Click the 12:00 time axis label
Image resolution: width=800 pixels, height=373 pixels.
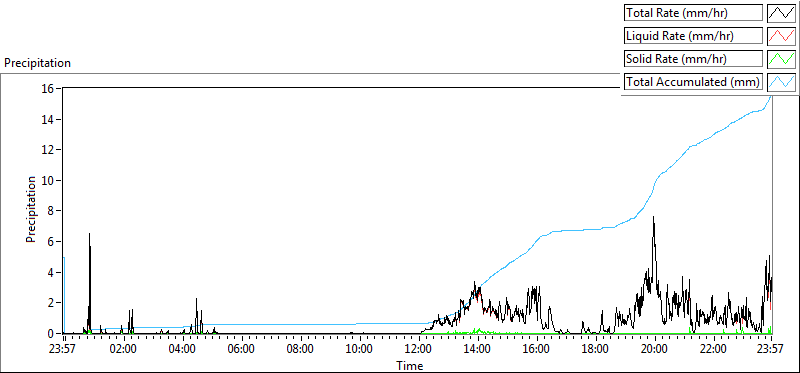(419, 350)
